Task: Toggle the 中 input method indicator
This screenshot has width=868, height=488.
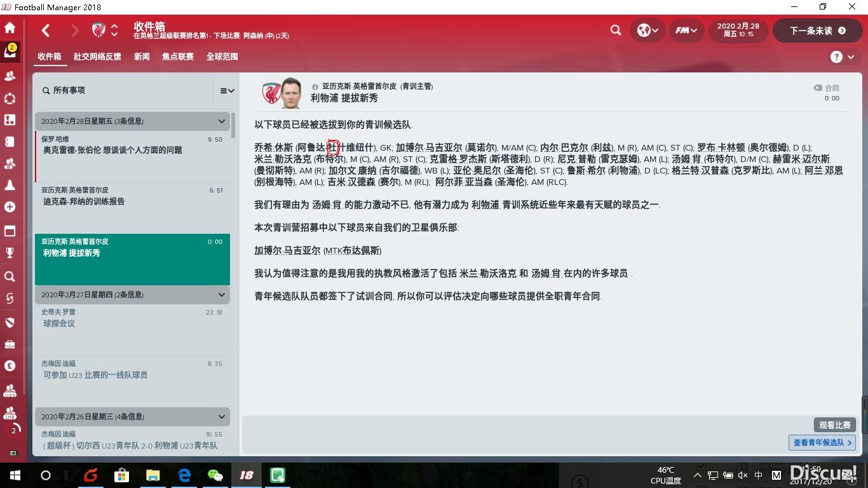Action: 759,475
